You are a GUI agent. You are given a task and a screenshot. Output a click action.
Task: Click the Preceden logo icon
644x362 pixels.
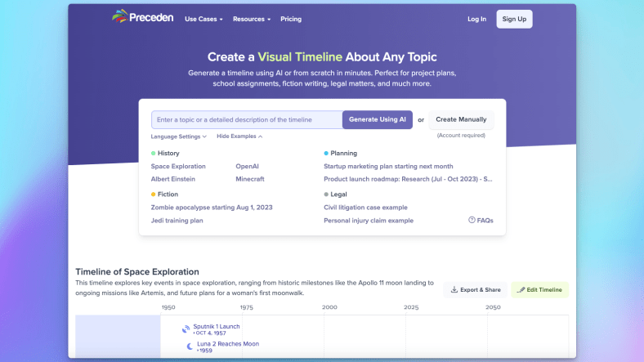tap(119, 17)
